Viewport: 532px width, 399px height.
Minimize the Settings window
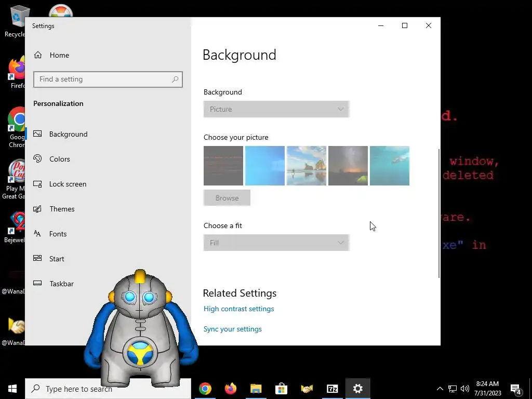point(381,25)
